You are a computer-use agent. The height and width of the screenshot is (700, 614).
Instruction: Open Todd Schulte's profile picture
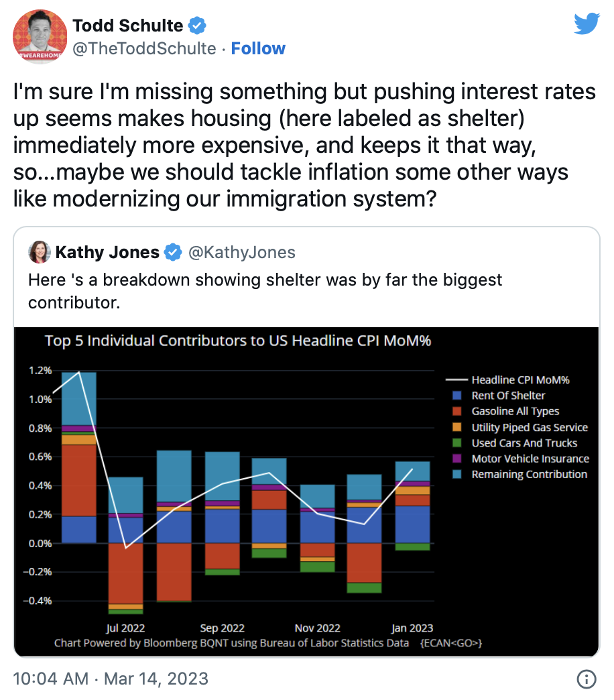point(39,38)
